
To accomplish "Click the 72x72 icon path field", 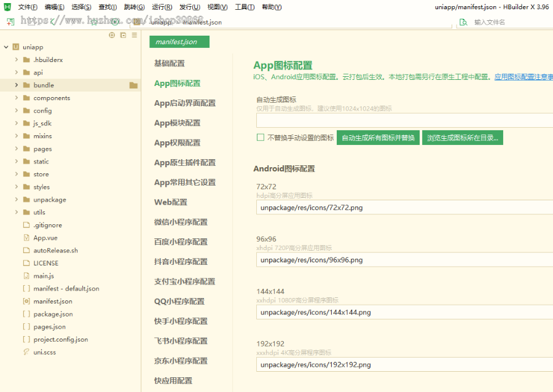I will point(404,207).
